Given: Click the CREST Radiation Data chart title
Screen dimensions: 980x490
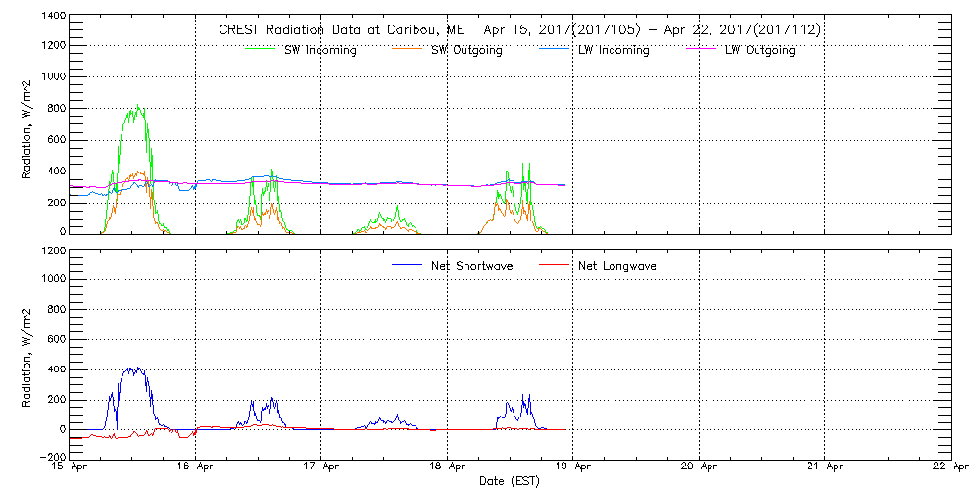Looking at the screenshot, I should click(519, 30).
